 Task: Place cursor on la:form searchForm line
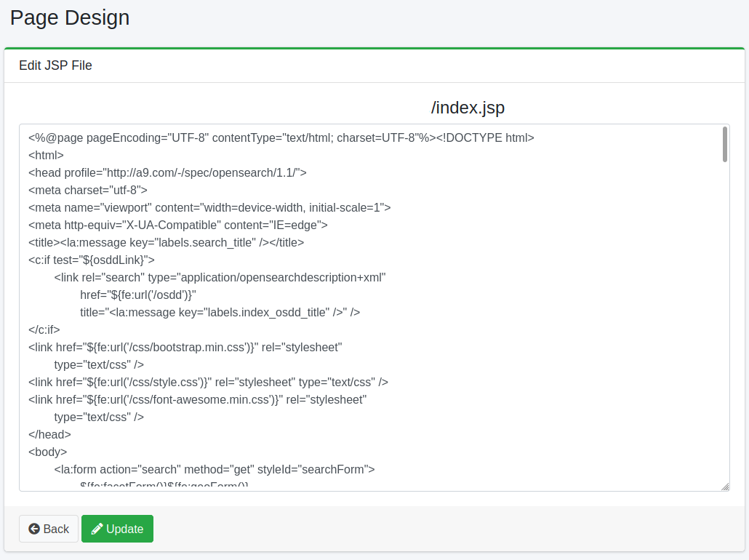(214, 469)
